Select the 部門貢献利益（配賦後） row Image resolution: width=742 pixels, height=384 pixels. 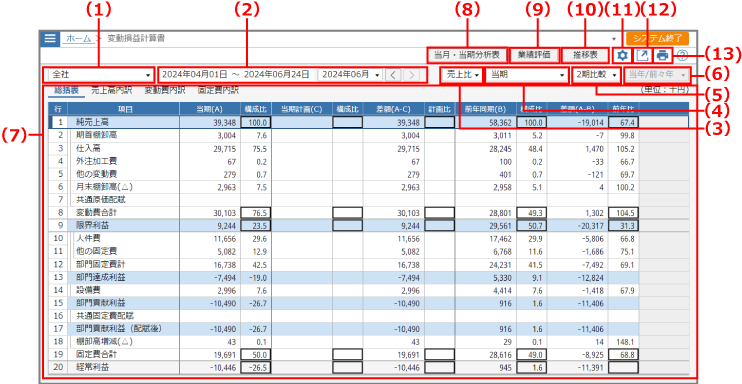pos(368,329)
